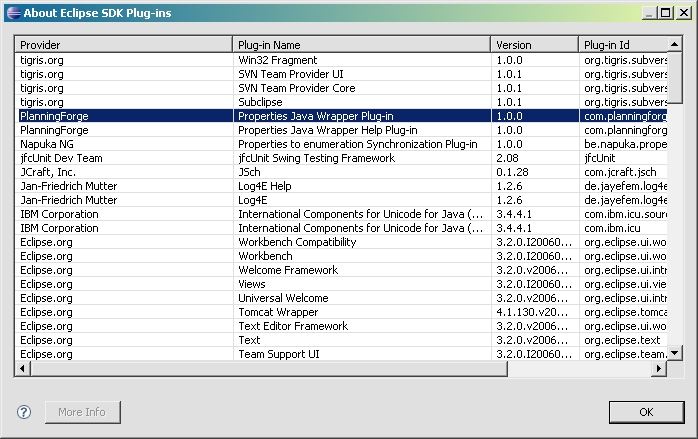Screen dimensions: 698x439
Task: Confirm dialog with the OK button
Action: [x=646, y=412]
